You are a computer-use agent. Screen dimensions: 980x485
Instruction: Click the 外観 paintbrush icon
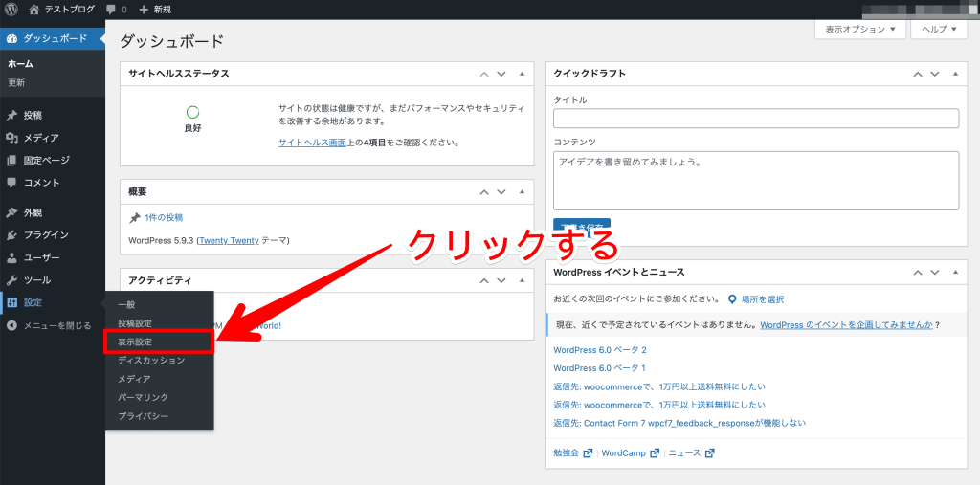[x=11, y=212]
